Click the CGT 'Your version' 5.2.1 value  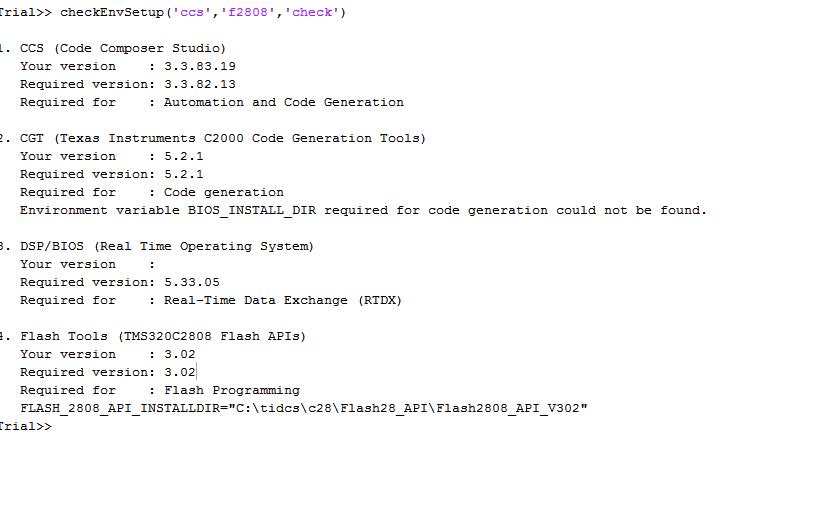point(183,156)
